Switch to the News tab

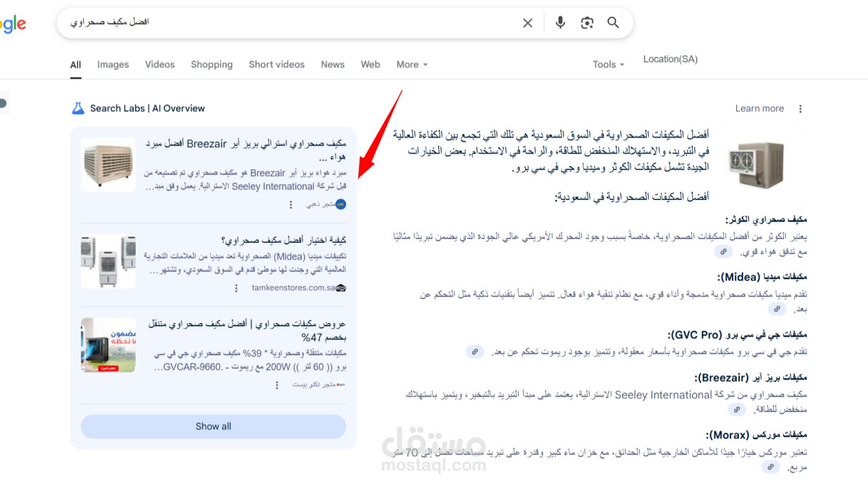pyautogui.click(x=333, y=64)
